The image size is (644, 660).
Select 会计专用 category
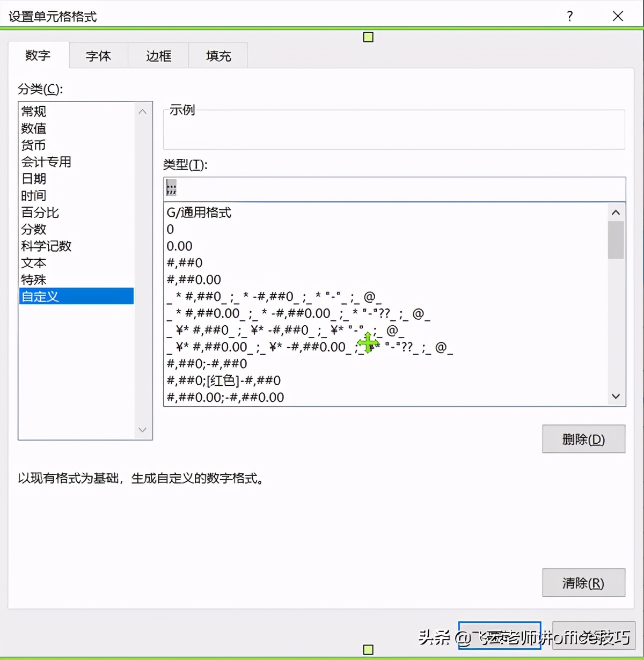46,162
